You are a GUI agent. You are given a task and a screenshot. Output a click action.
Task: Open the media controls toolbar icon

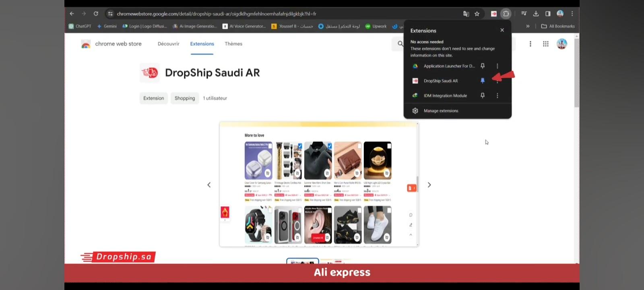coord(524,14)
